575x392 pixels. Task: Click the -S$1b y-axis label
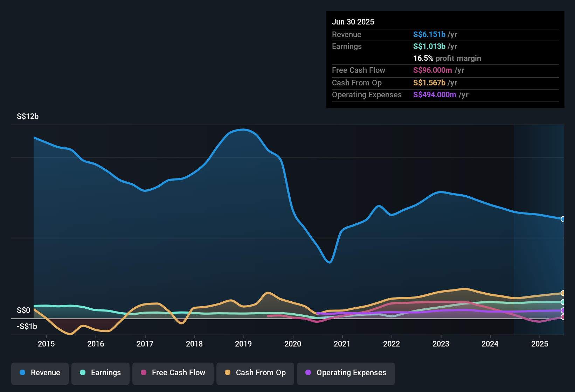(27, 327)
